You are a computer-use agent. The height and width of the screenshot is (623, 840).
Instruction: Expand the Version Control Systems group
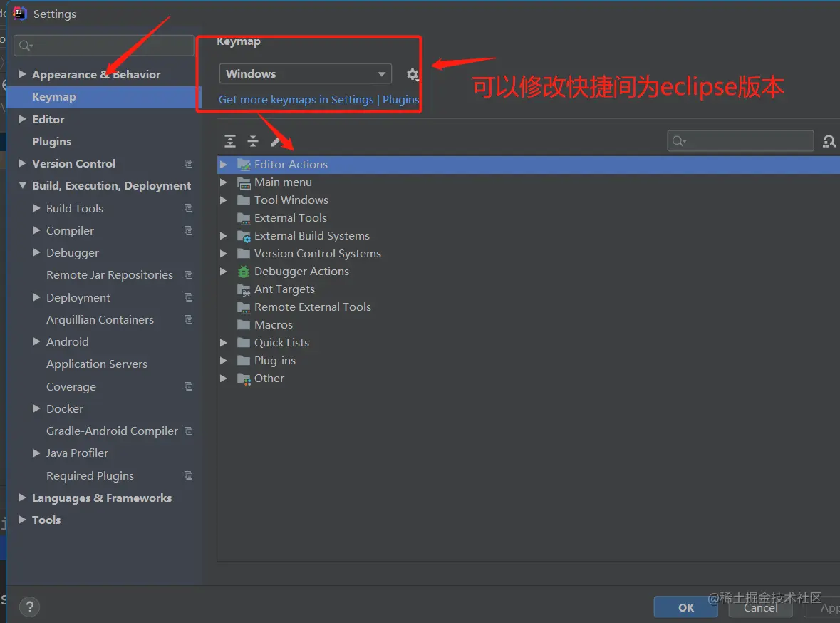[x=224, y=254]
